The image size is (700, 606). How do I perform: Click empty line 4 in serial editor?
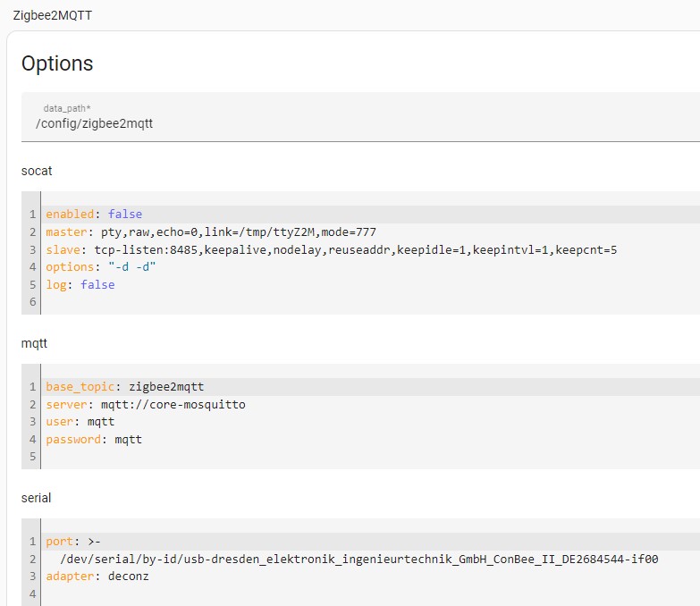370,594
